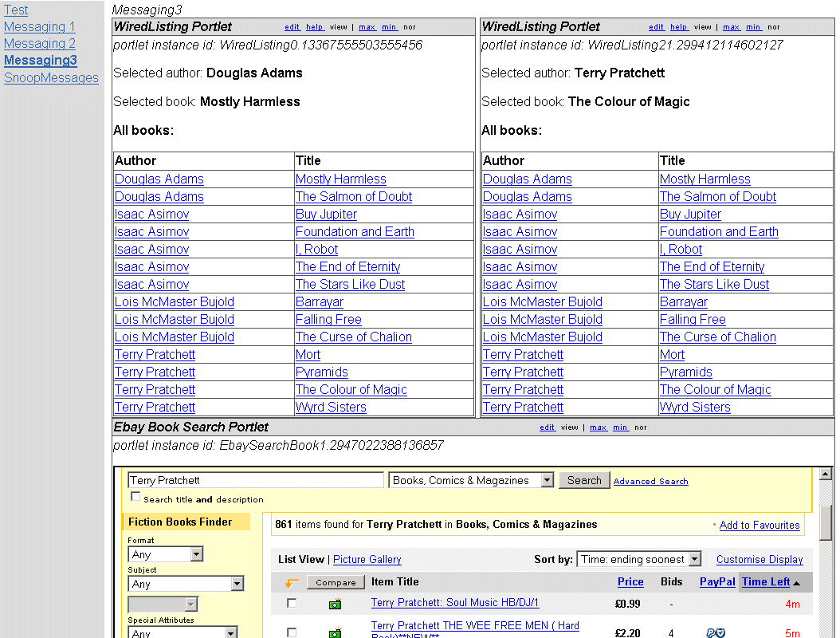Click the Compare button above the item list

coord(336,582)
